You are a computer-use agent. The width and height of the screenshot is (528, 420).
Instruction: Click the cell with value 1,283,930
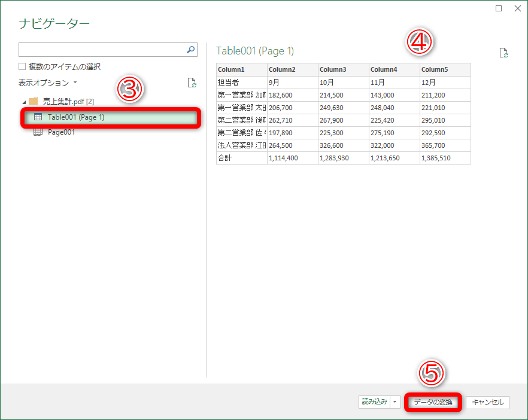344,158
